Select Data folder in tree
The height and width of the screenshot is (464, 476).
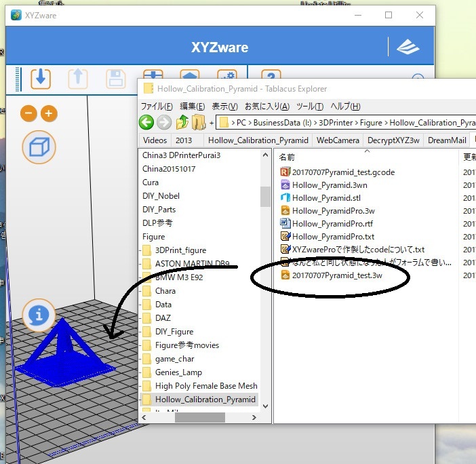tap(163, 305)
